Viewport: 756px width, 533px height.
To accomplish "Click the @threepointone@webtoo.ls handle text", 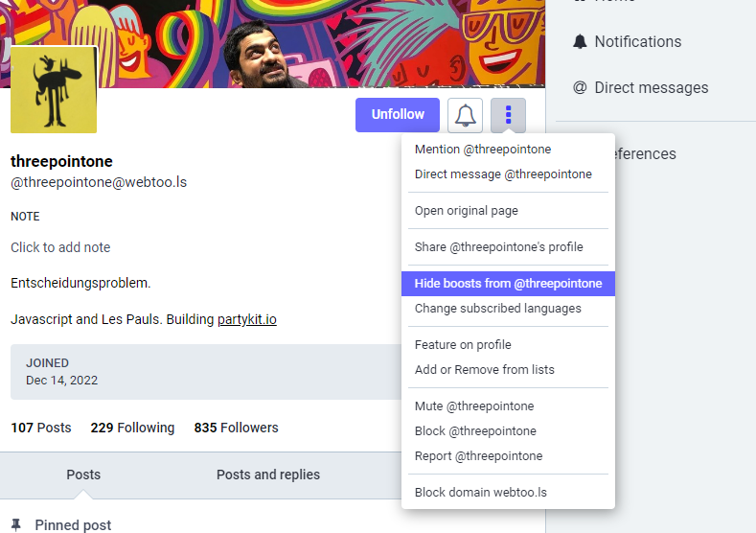I will (x=99, y=182).
